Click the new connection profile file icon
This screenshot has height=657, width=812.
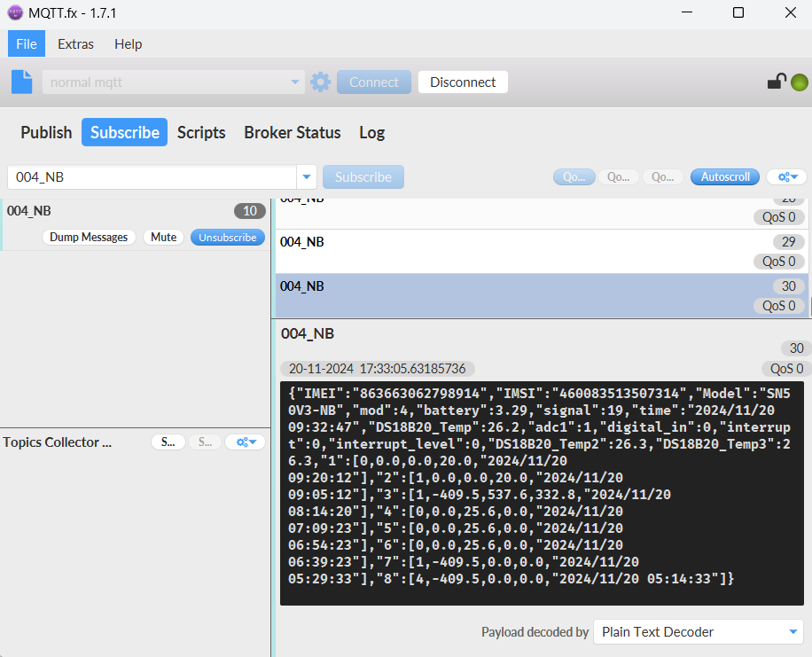click(x=22, y=82)
